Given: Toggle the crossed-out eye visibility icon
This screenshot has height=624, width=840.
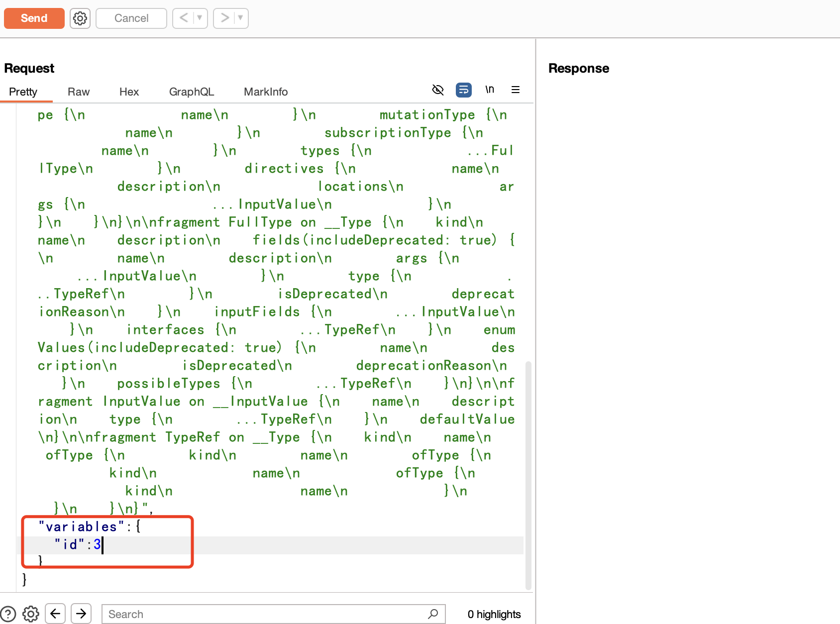Looking at the screenshot, I should tap(437, 90).
